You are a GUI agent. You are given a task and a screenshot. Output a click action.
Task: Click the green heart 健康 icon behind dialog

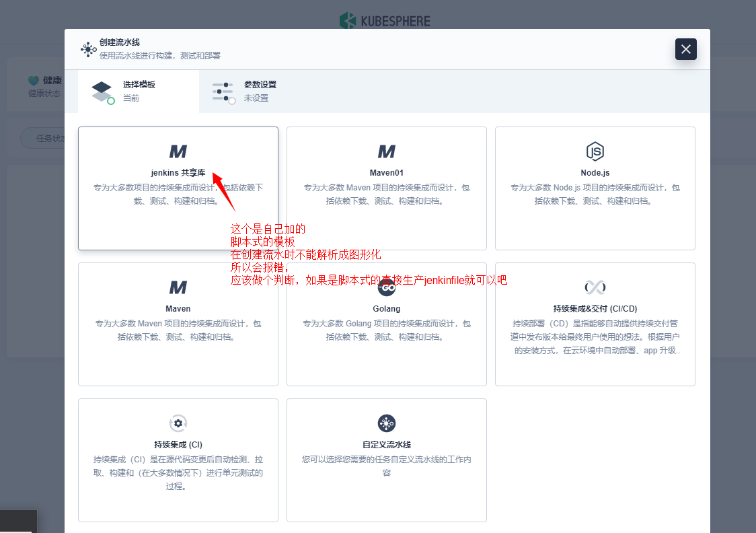click(x=33, y=81)
